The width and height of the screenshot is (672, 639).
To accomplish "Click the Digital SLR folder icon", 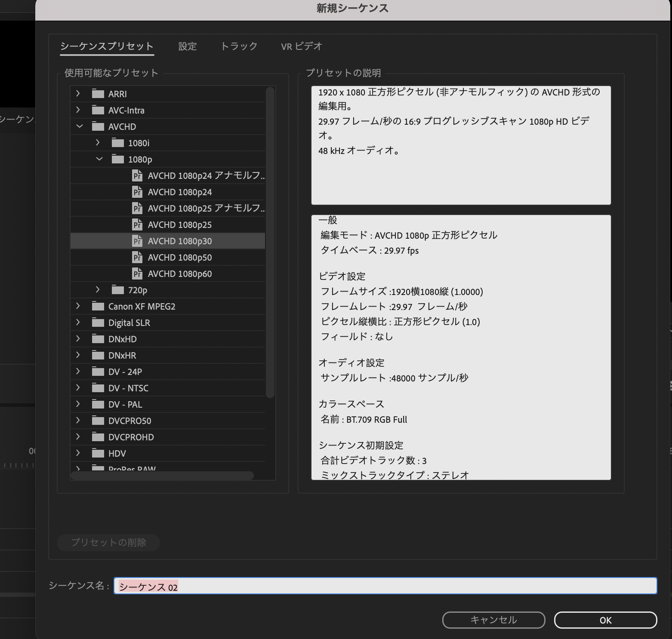I will click(98, 323).
